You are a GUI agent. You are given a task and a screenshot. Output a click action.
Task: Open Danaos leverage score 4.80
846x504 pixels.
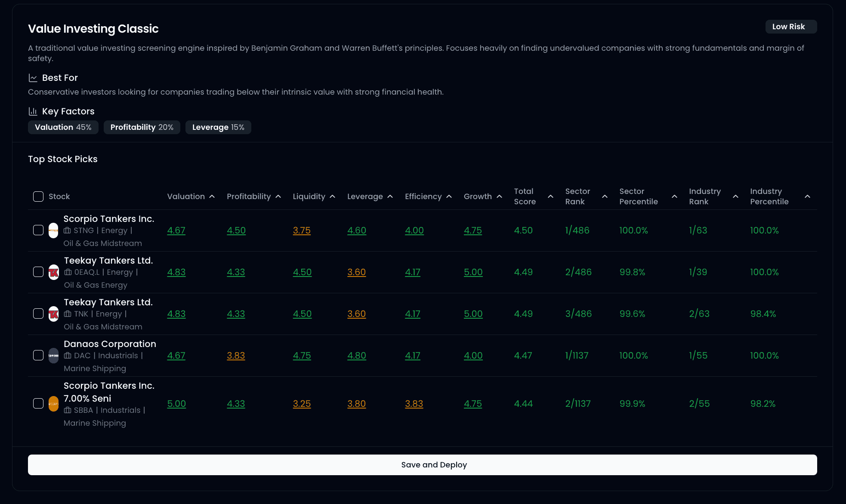click(357, 356)
